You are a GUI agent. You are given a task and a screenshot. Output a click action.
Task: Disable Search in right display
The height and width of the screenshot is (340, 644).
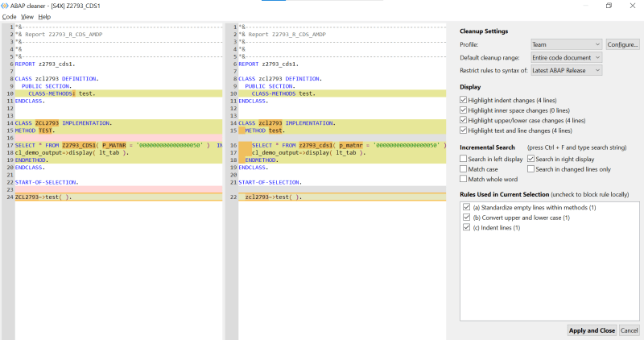[x=530, y=159]
